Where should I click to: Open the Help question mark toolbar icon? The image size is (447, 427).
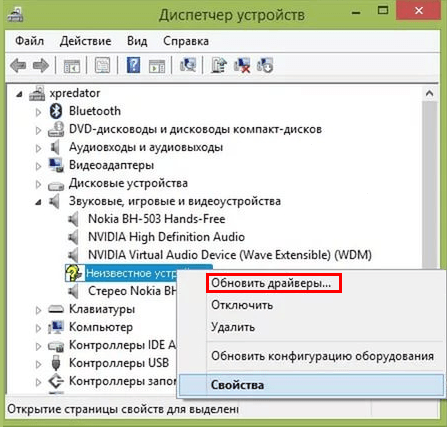pyautogui.click(x=133, y=65)
